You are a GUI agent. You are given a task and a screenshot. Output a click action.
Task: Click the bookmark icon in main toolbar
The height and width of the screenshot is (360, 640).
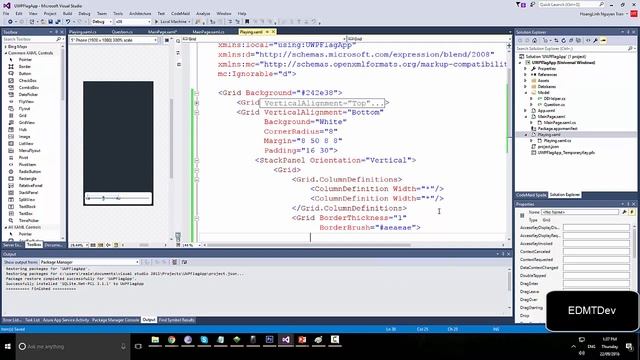[247, 22]
